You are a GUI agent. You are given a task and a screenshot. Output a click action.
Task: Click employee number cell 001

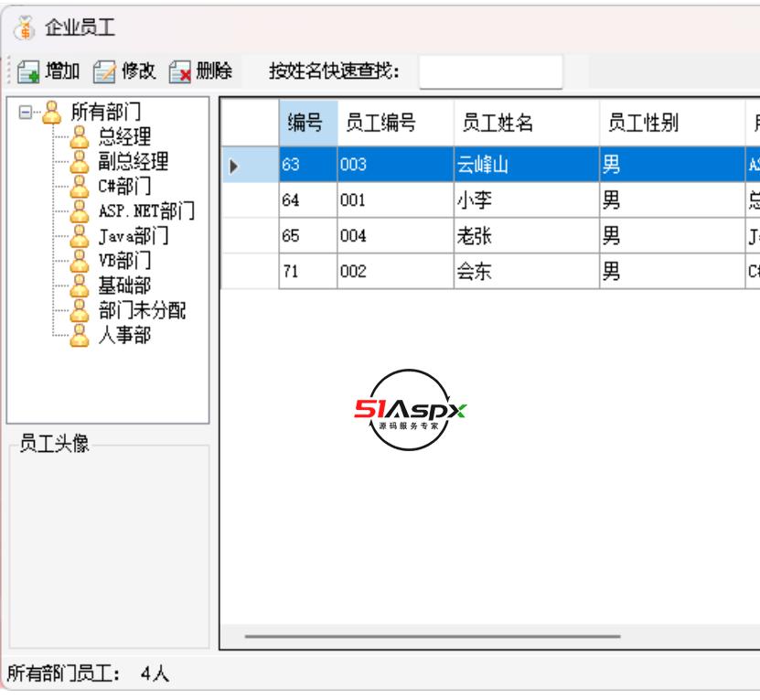[395, 200]
